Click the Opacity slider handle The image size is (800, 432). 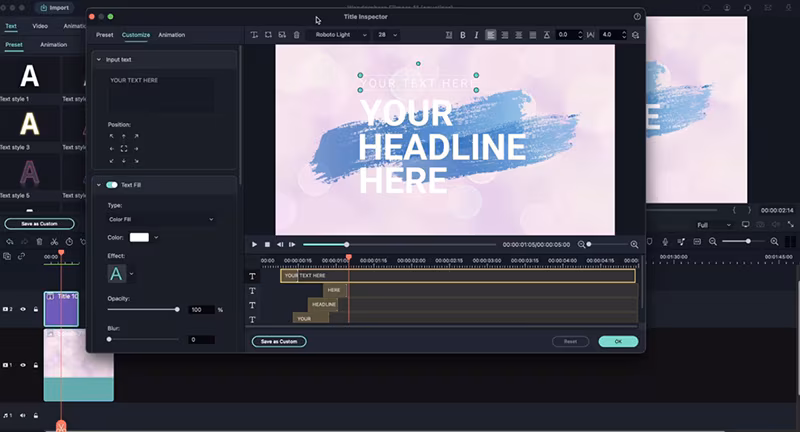(x=177, y=310)
